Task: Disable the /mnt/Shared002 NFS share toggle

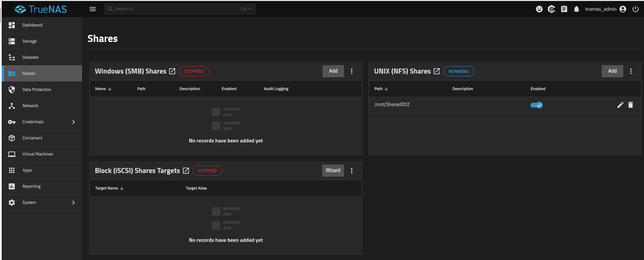Action: (536, 105)
